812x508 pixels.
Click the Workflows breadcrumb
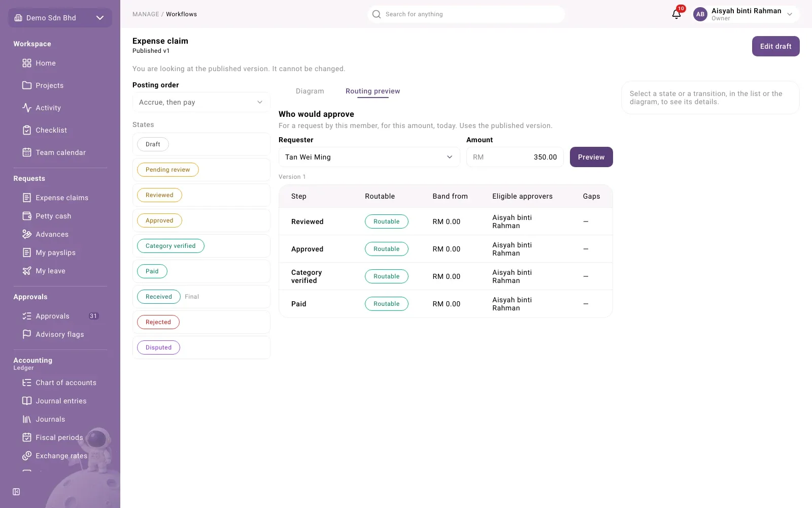(x=182, y=14)
